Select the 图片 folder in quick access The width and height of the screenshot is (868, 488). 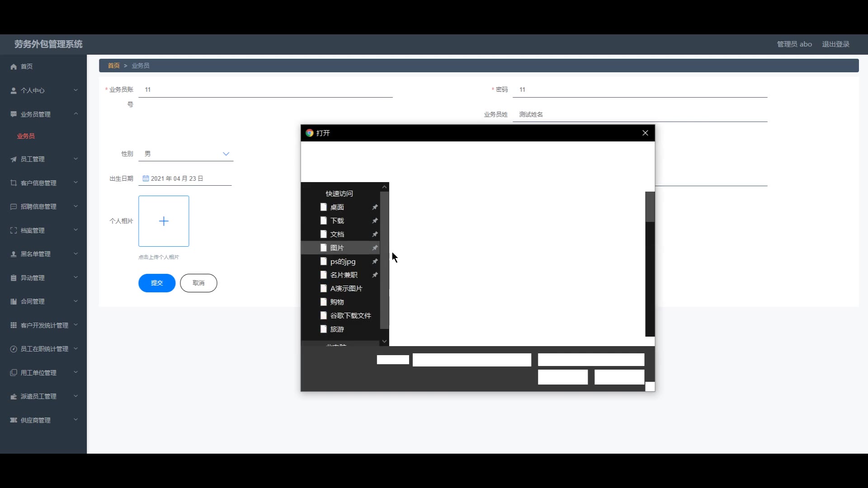(x=337, y=248)
